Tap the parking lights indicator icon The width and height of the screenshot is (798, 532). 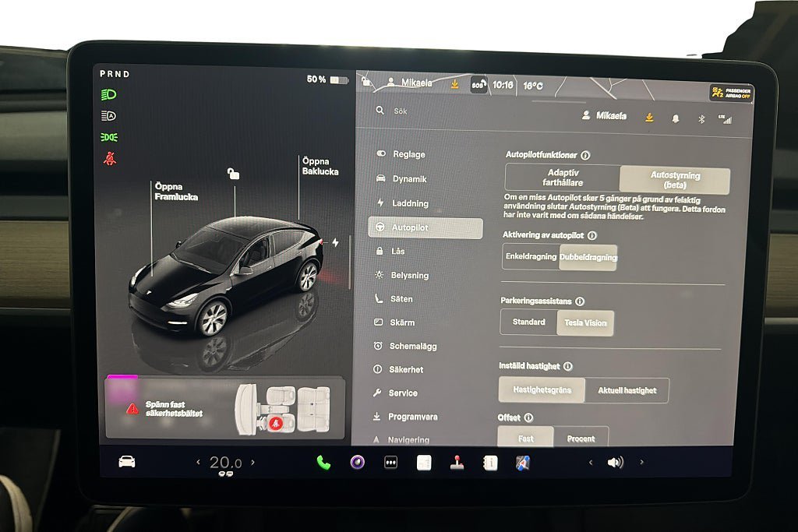pyautogui.click(x=109, y=137)
